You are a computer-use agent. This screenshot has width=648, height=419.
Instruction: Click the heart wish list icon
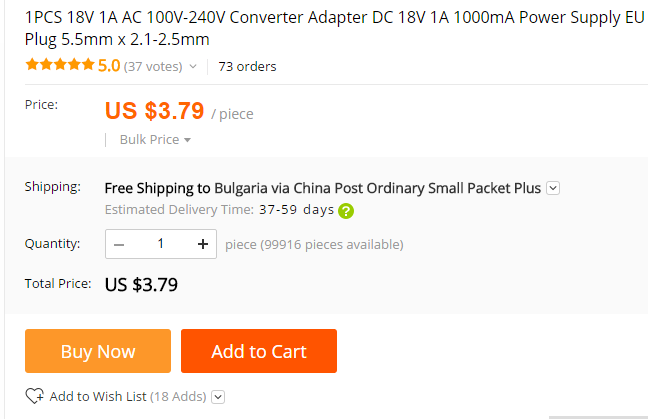point(35,396)
